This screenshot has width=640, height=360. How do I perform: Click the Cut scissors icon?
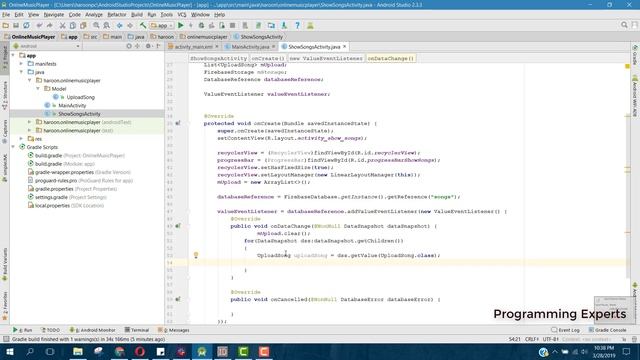click(x=62, y=25)
